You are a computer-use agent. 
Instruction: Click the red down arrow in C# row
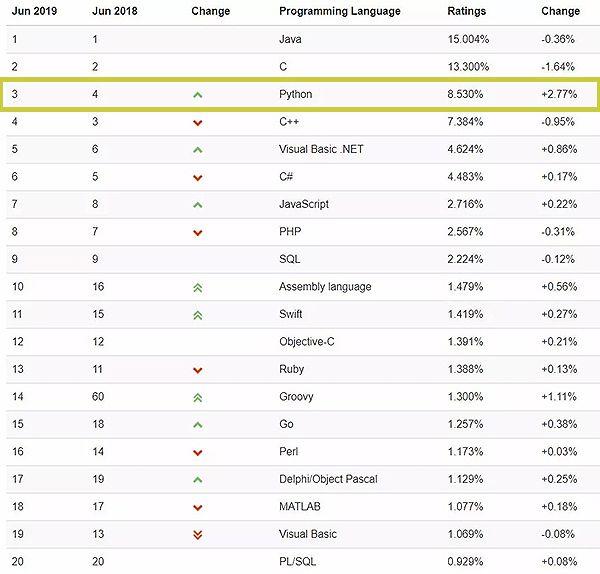pos(197,178)
